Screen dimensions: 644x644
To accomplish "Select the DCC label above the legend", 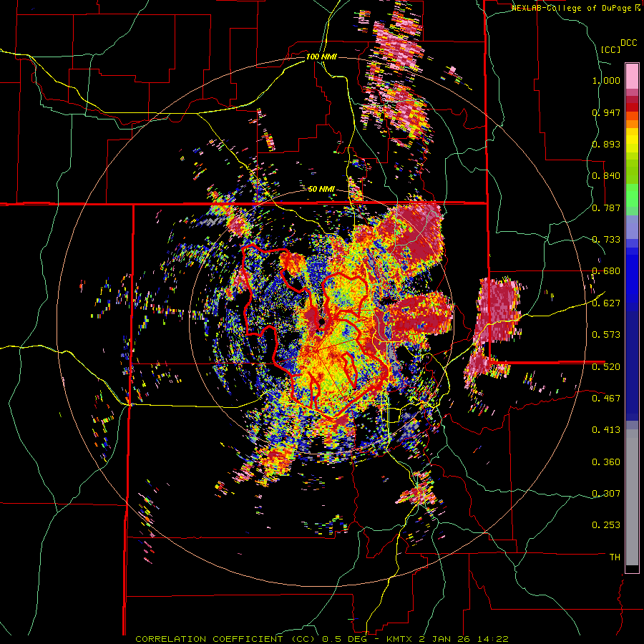I will (x=629, y=43).
